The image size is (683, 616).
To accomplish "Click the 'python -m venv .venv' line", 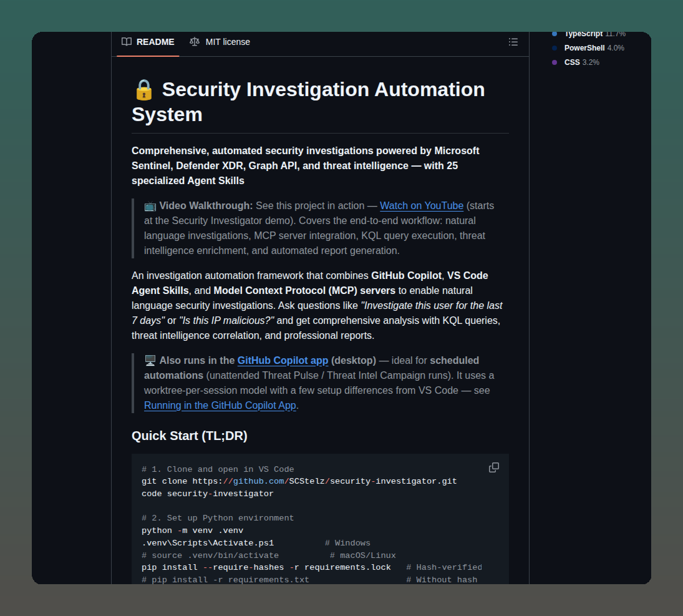I will pyautogui.click(x=193, y=530).
